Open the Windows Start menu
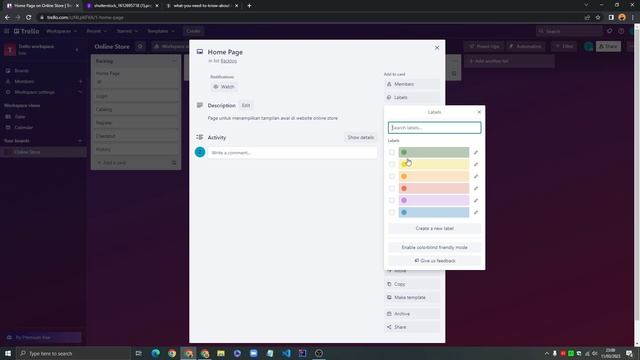Image resolution: width=640 pixels, height=360 pixels. [7, 353]
